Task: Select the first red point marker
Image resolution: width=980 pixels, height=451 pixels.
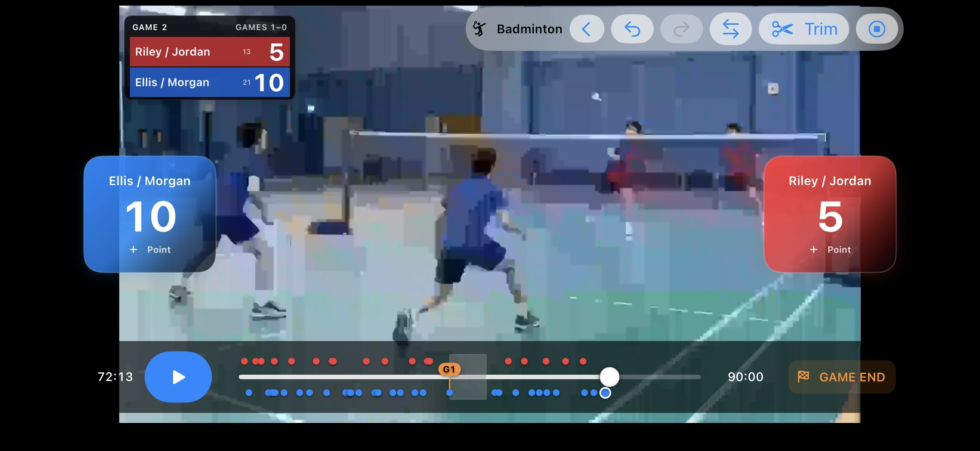Action: pyautogui.click(x=244, y=361)
